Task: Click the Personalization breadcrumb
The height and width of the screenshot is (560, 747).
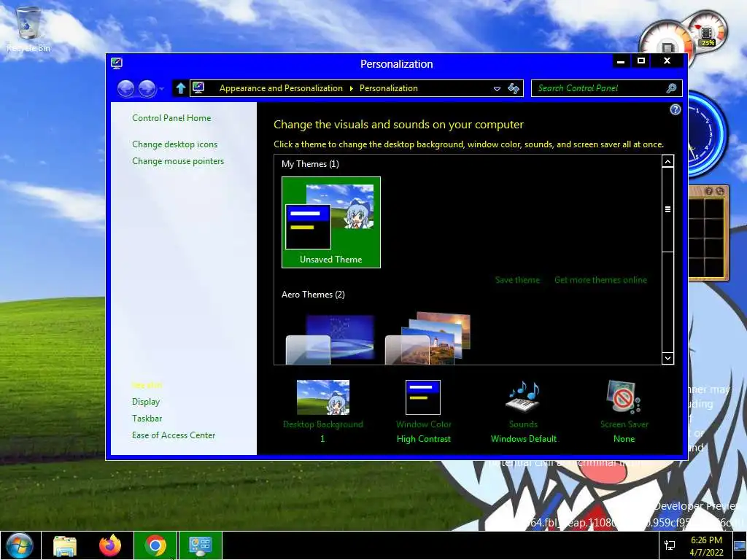Action: [388, 88]
